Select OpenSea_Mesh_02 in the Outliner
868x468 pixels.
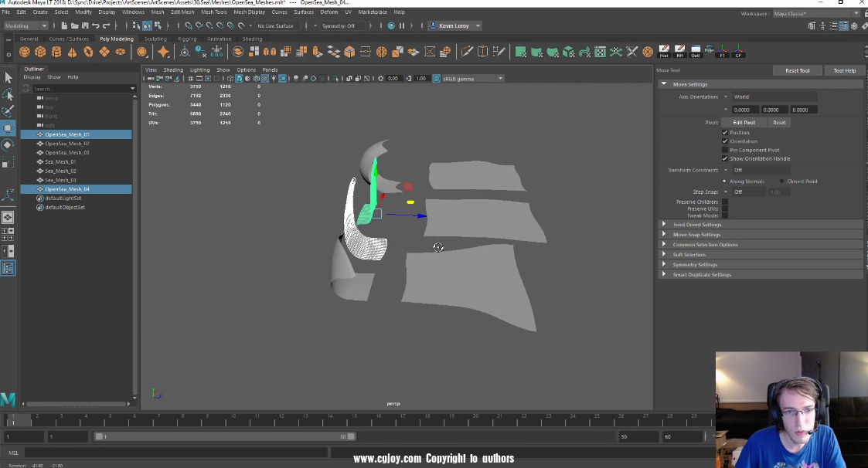click(x=67, y=144)
